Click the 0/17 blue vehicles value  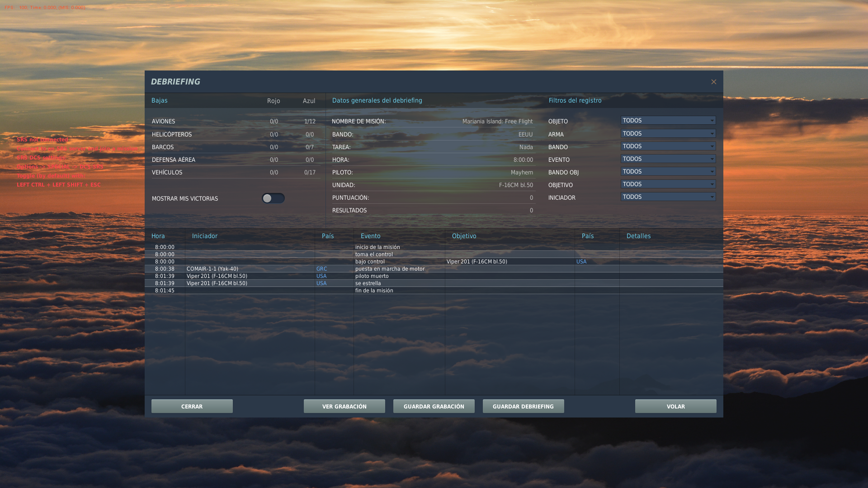(310, 173)
